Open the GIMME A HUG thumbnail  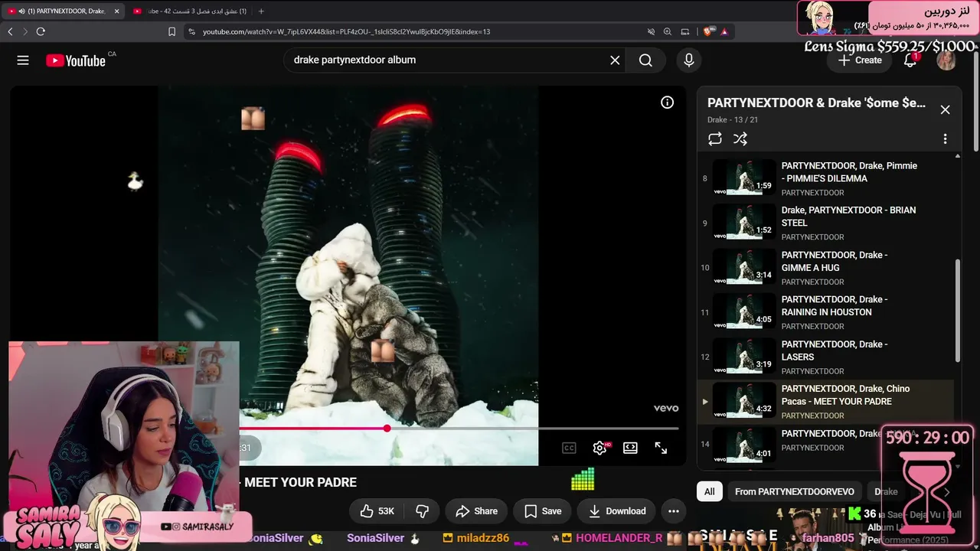[744, 267]
